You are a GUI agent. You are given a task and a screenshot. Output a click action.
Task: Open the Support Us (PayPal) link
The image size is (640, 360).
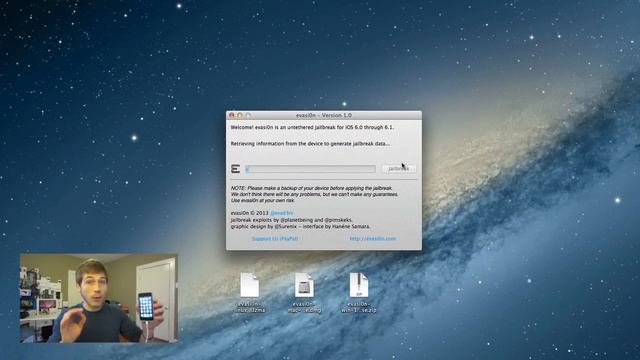click(275, 239)
